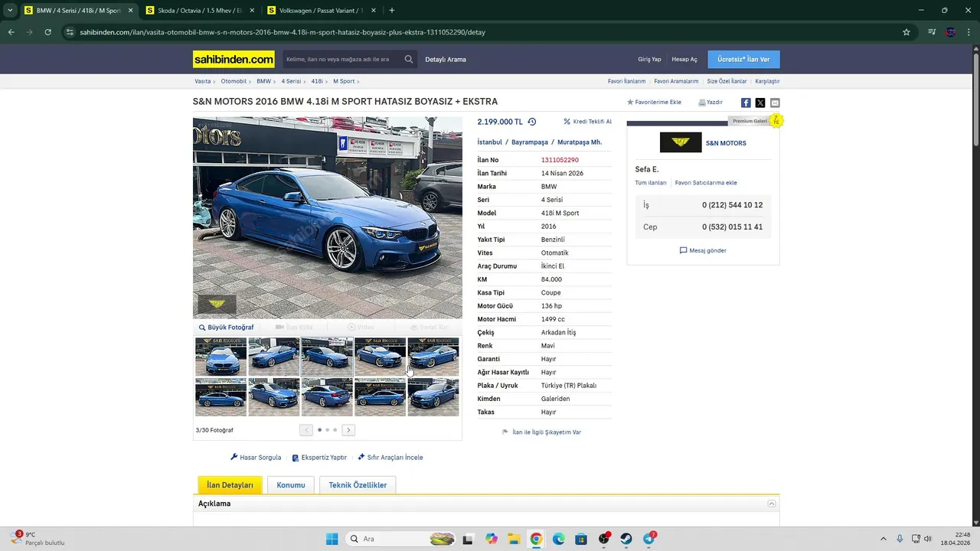Open the tab list dropdown
980x551 pixels.
click(x=10, y=11)
